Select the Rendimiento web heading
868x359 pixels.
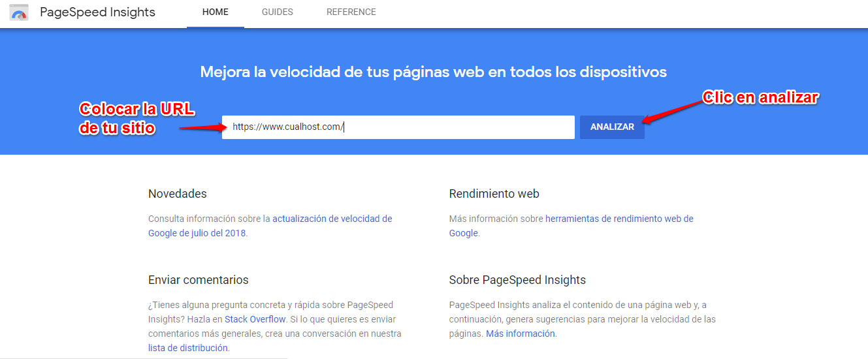[x=494, y=194]
